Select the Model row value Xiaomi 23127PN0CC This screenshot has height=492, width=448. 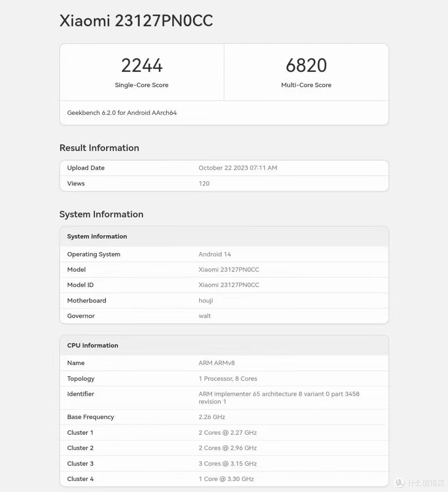[x=229, y=270]
